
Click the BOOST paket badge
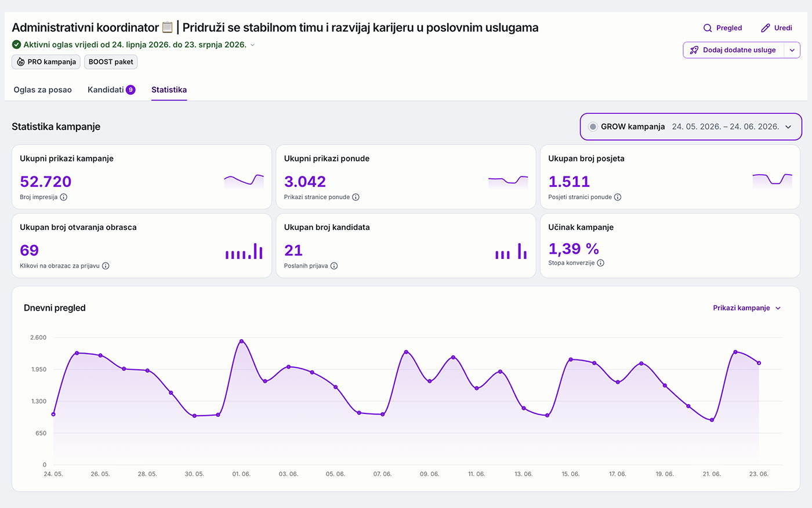point(111,62)
